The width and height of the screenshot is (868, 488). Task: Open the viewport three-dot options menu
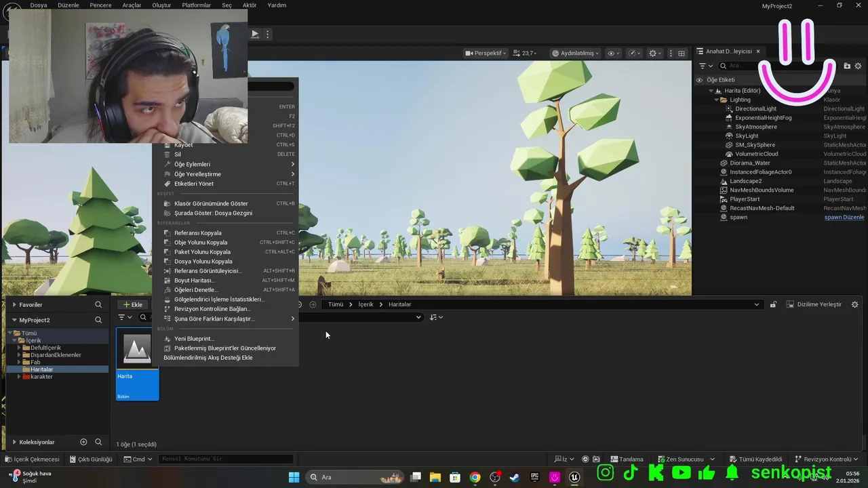click(671, 53)
